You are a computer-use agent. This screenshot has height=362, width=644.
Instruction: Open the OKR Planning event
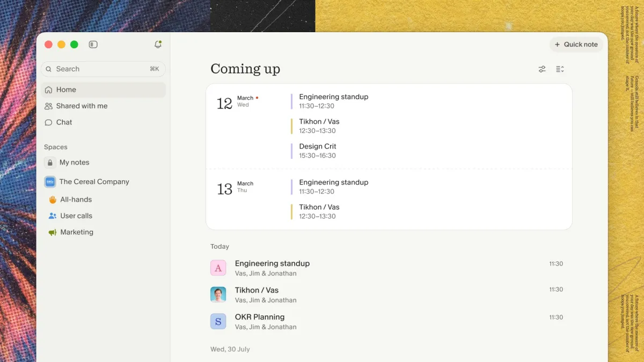coord(260,317)
